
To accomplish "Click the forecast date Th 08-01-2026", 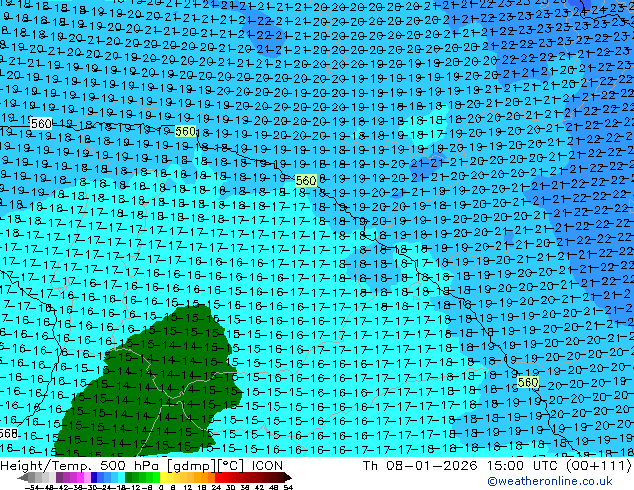I will (420, 466).
